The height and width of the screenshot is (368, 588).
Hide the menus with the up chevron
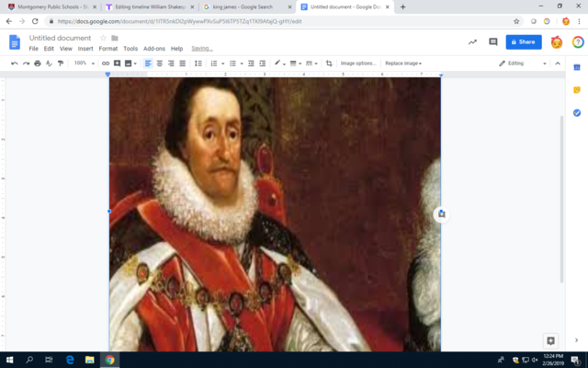558,63
